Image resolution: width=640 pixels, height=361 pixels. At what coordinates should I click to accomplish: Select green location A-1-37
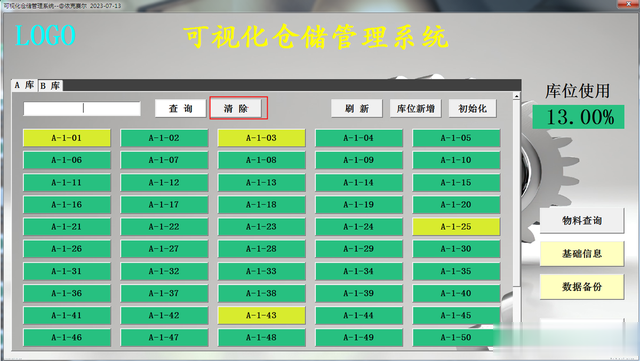pyautogui.click(x=164, y=293)
